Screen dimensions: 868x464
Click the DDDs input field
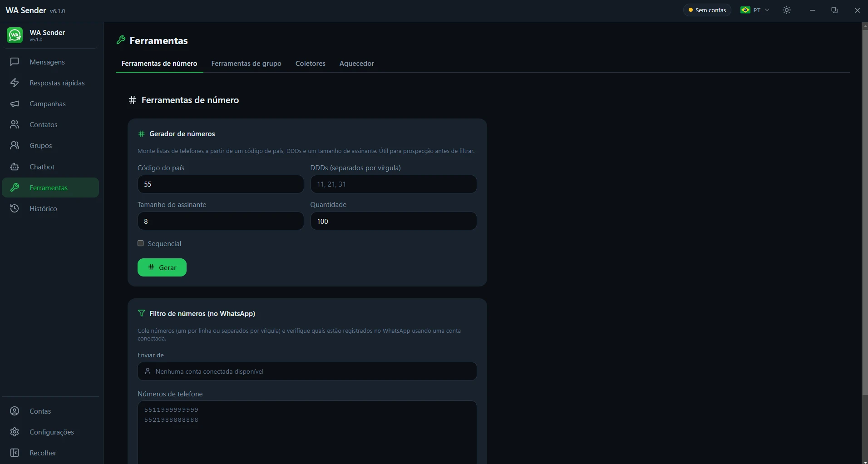point(394,184)
